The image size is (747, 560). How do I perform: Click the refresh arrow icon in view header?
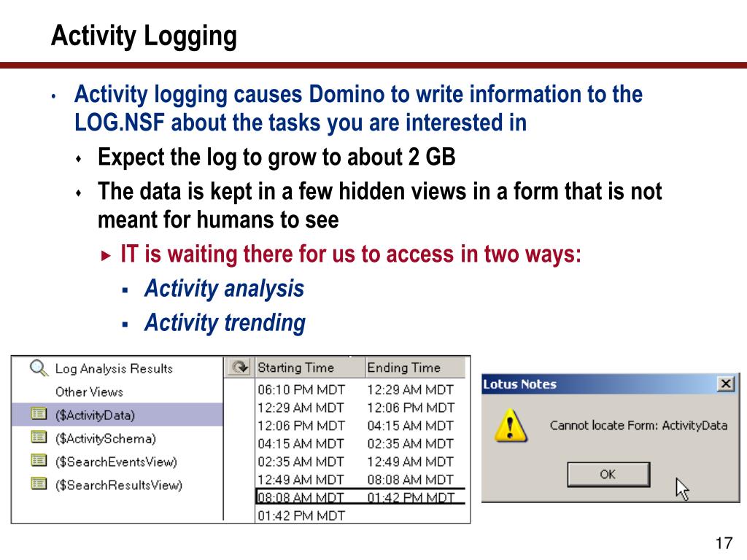(239, 367)
